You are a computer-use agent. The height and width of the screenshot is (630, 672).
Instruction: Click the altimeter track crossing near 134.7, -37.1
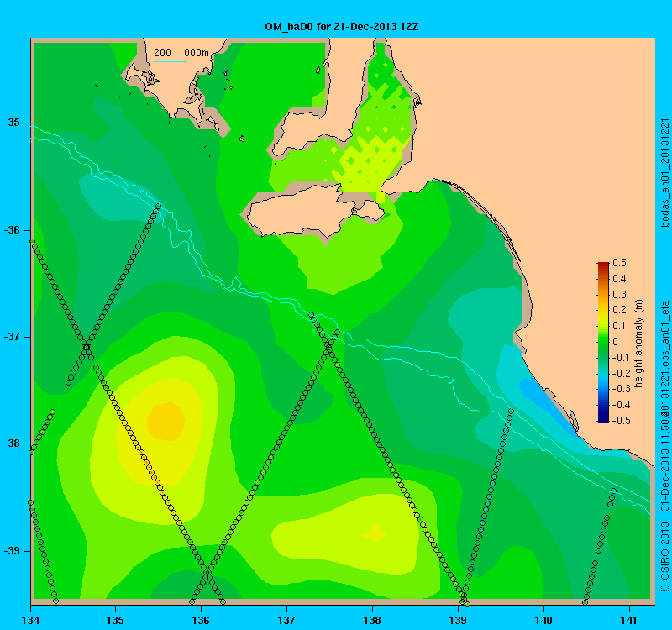point(87,348)
